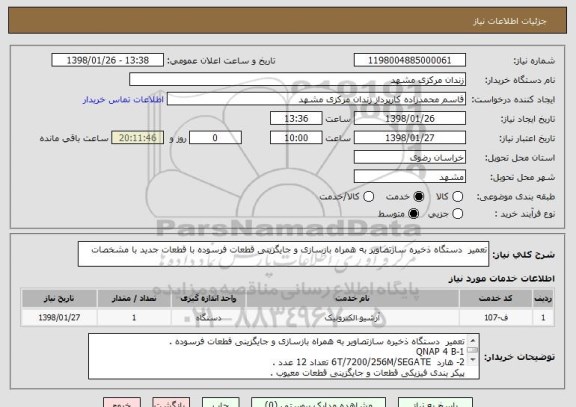This screenshot has height=407, width=576.
Task: Click the validity date 1398/01/27 field
Action: point(410,138)
